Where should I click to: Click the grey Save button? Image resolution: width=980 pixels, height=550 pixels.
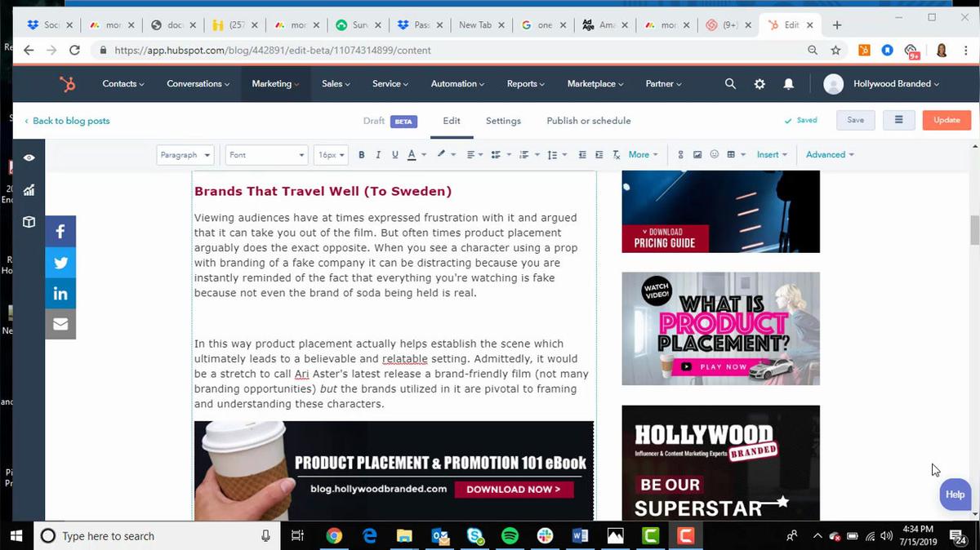855,120
